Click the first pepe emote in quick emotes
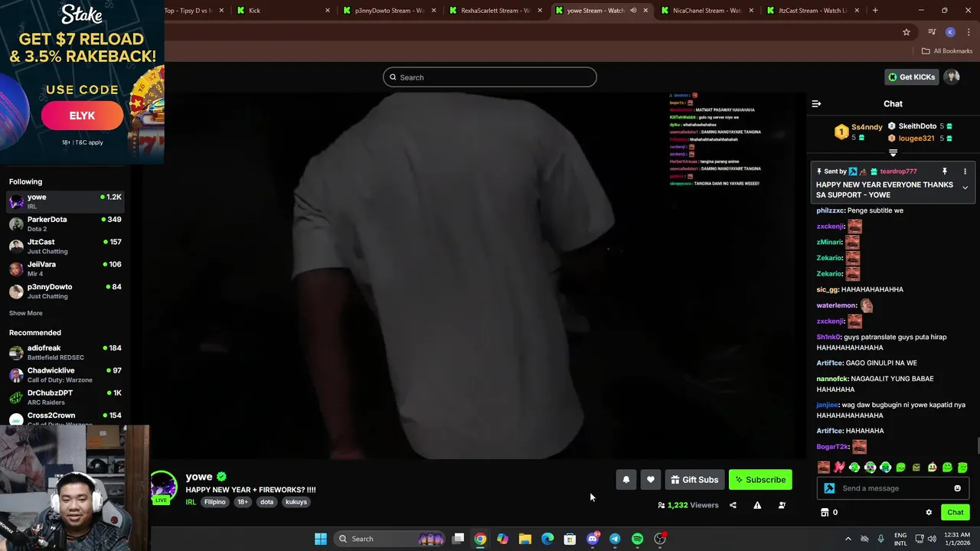Screen dimensions: 980x551 coord(854,467)
